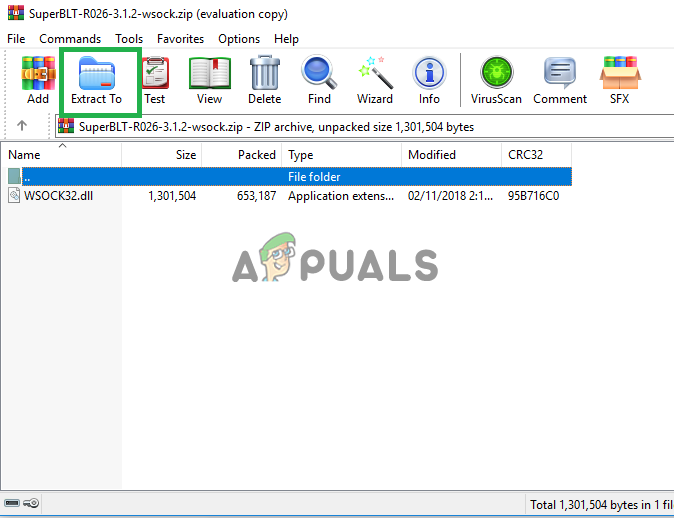
Task: Open the Favorites menu
Action: [x=181, y=39]
